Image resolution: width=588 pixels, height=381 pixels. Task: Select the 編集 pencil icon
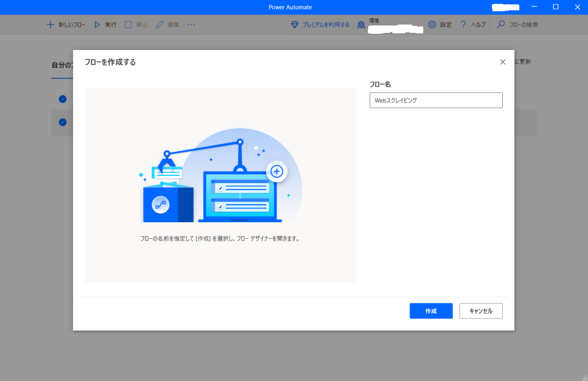pyautogui.click(x=160, y=25)
